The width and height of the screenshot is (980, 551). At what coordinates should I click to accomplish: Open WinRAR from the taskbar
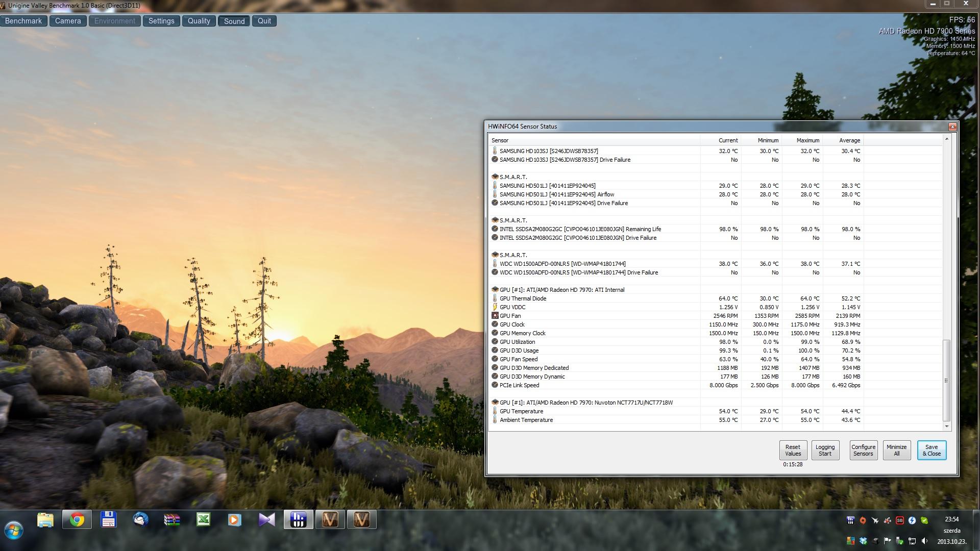[172, 520]
